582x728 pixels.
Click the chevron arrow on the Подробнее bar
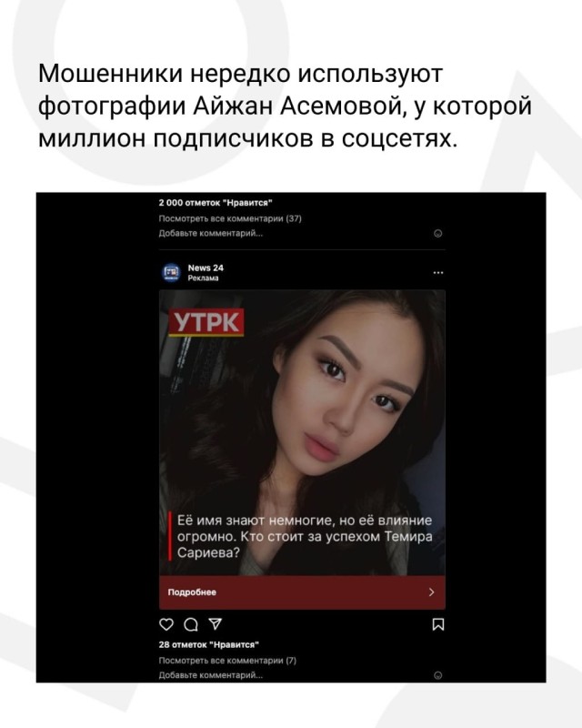coord(432,592)
